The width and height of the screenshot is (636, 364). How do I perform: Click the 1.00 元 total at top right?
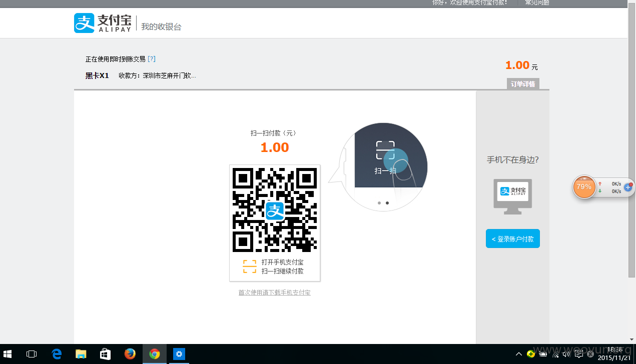(521, 65)
